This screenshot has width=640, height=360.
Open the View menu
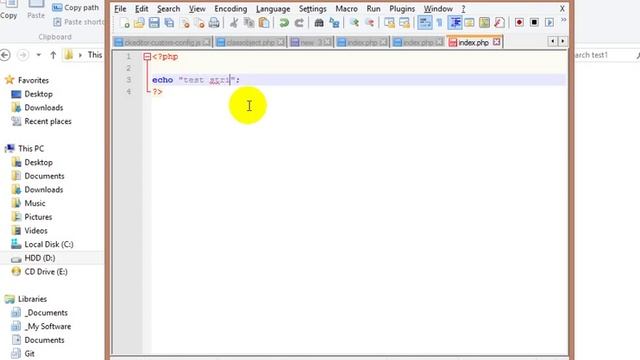(197, 9)
